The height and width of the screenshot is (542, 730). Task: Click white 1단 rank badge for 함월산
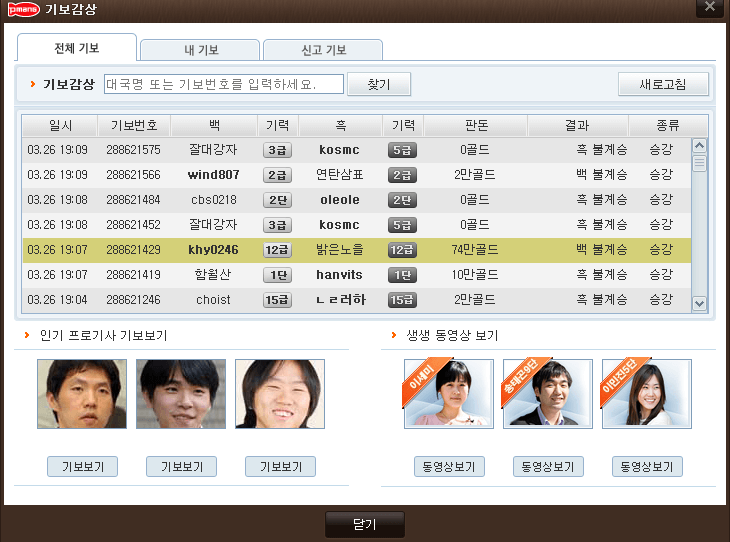coord(277,275)
